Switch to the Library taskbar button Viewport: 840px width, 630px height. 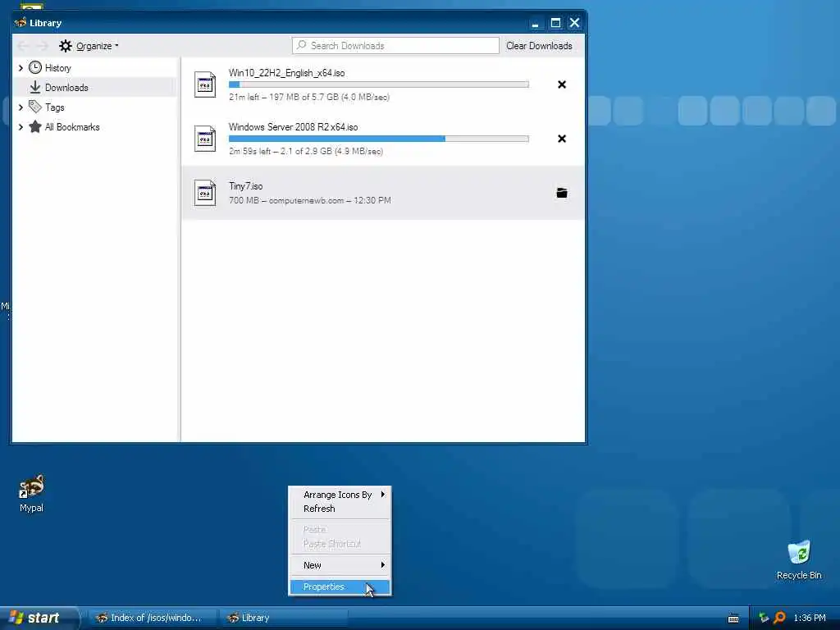(284, 618)
